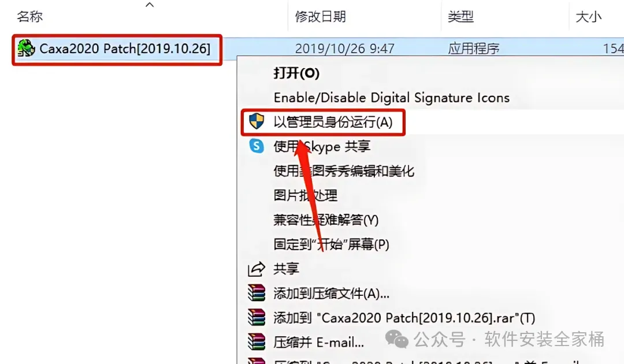Click the sort arrow above 名称 column
The width and height of the screenshot is (624, 364).
150,5
